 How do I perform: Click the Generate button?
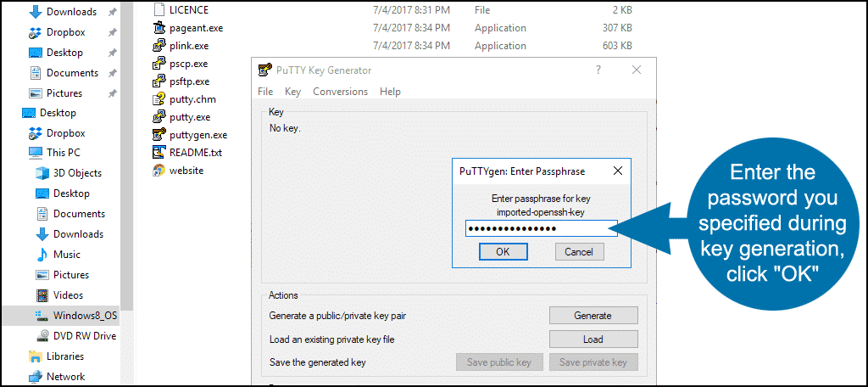pyautogui.click(x=593, y=316)
